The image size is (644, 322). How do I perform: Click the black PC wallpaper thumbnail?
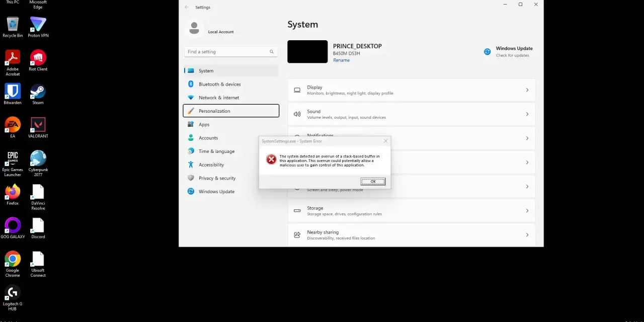tap(307, 52)
